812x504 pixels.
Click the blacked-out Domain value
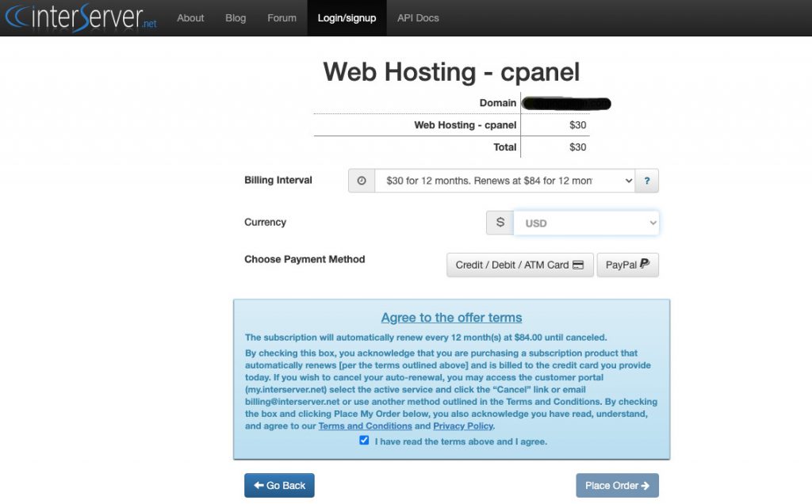coord(566,104)
